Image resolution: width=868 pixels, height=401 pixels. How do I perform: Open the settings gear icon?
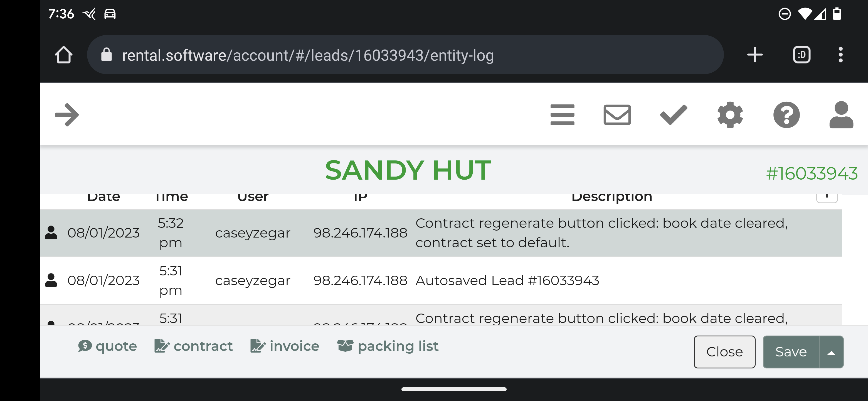tap(730, 115)
